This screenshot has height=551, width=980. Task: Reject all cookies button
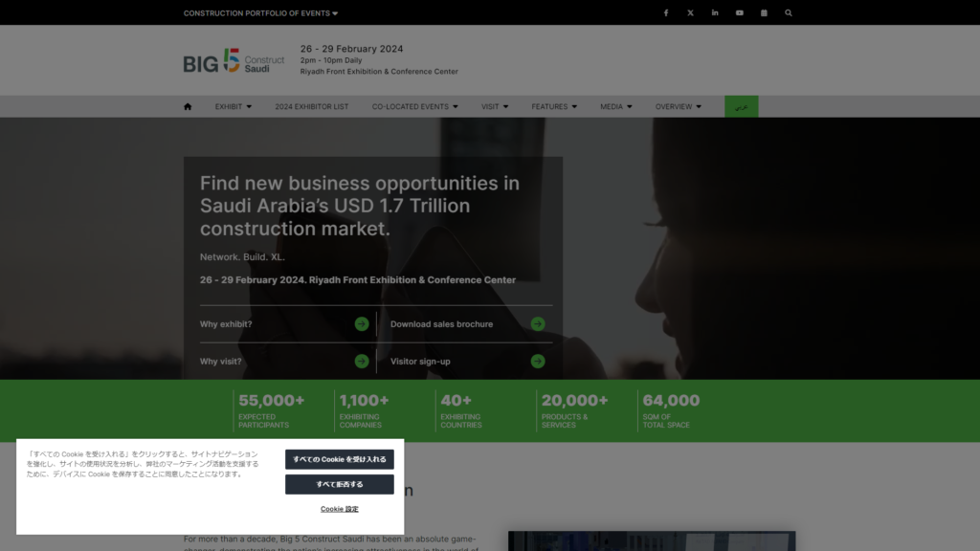pyautogui.click(x=340, y=484)
